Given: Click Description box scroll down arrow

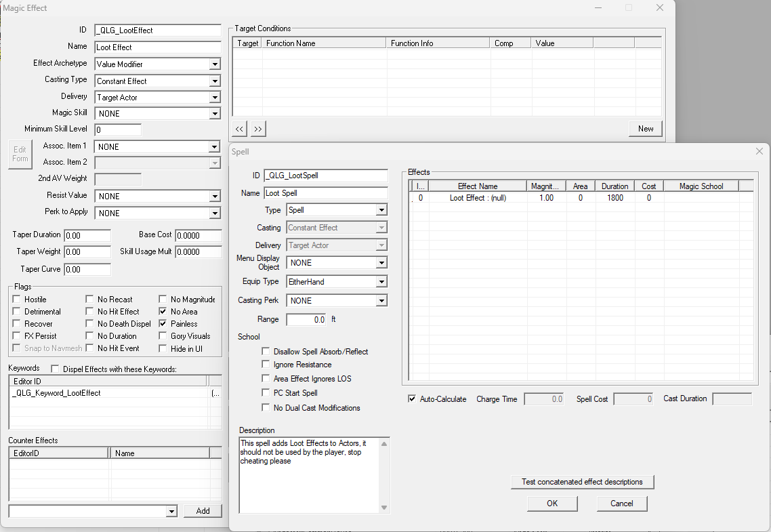Looking at the screenshot, I should pyautogui.click(x=384, y=508).
